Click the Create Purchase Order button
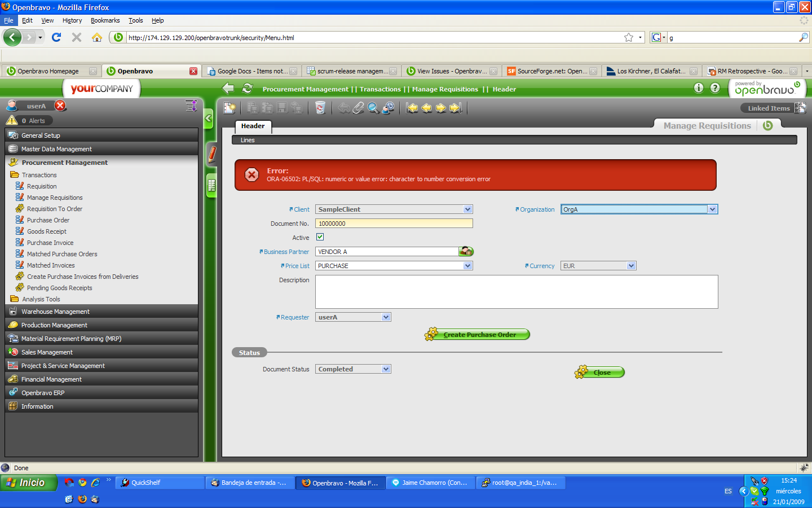Image resolution: width=812 pixels, height=508 pixels. pos(477,334)
